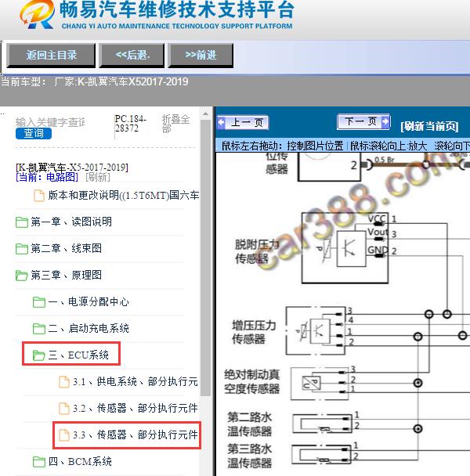This screenshot has width=470, height=476.
Task: Collapse all items via 折叠全部
Action: 175,123
